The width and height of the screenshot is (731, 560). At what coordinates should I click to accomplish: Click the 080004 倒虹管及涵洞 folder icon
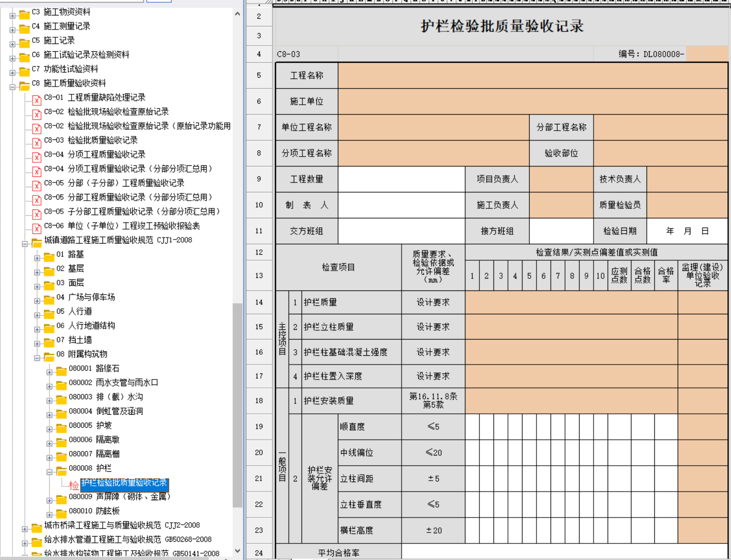pyautogui.click(x=61, y=413)
